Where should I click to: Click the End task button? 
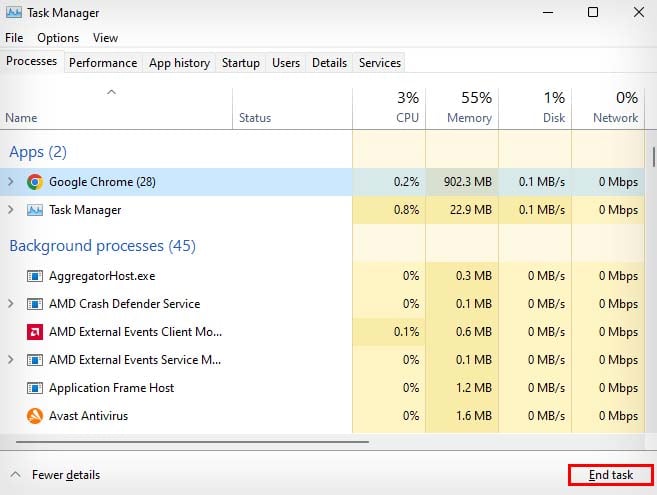[610, 475]
